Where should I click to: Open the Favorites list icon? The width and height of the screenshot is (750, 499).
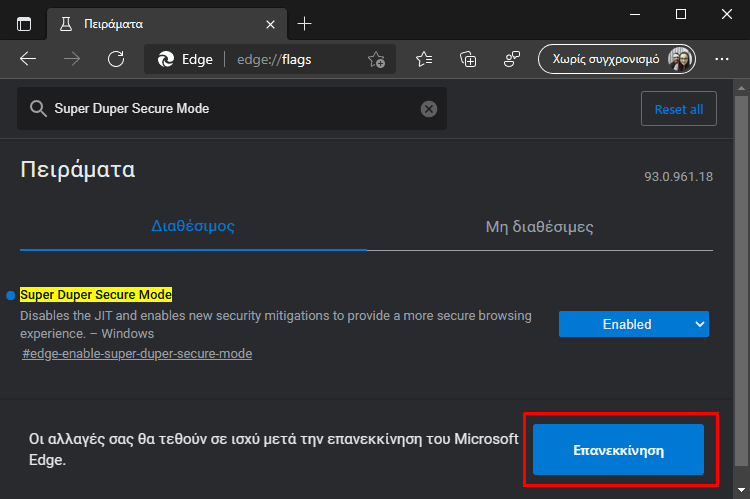(x=424, y=59)
